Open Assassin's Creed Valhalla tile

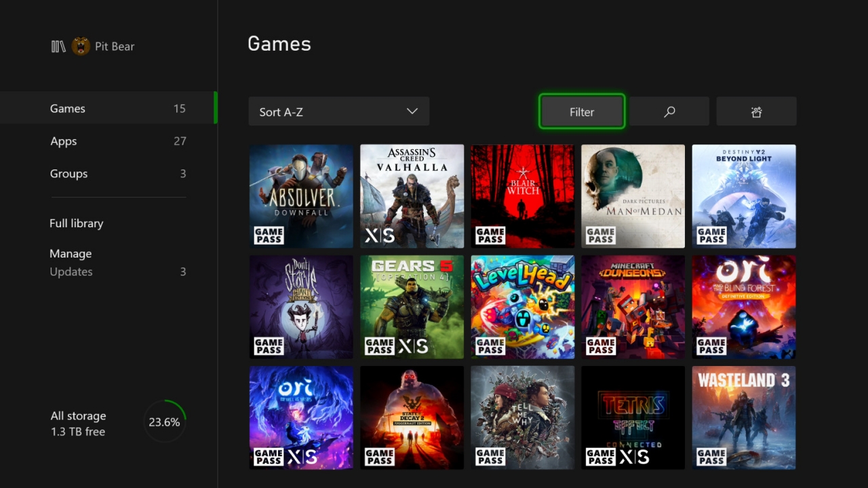click(x=412, y=197)
